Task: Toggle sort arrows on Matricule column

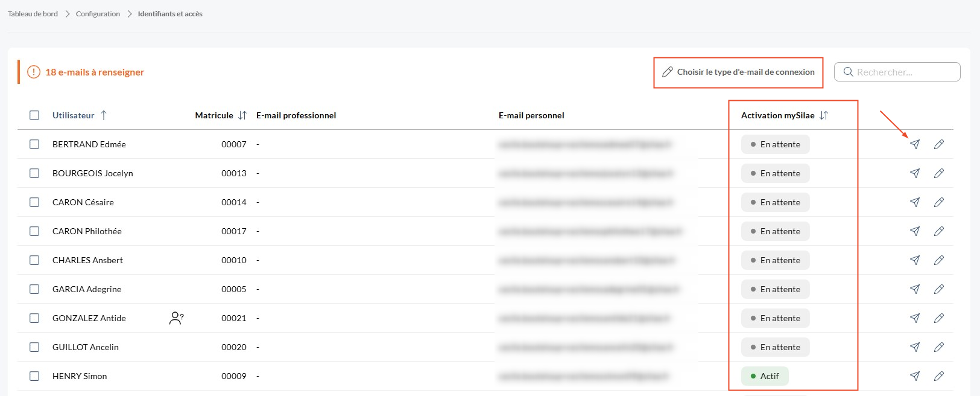Action: (x=242, y=115)
